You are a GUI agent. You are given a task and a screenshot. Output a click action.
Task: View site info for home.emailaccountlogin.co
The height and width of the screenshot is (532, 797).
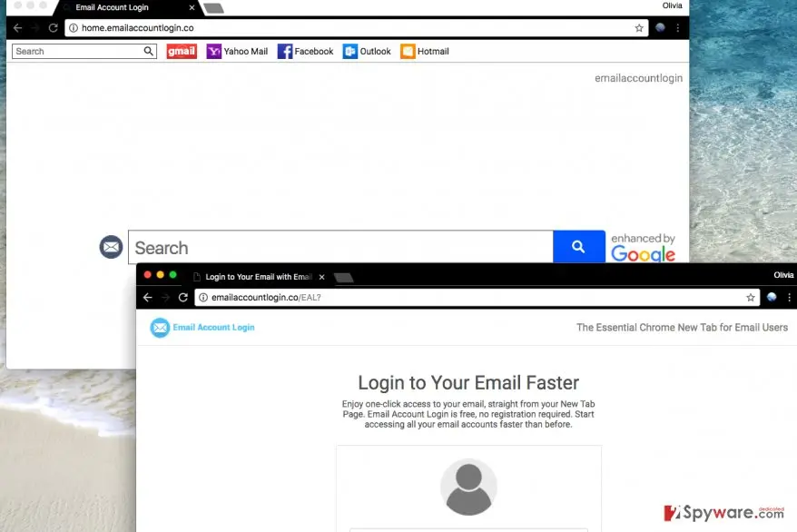coord(74,28)
